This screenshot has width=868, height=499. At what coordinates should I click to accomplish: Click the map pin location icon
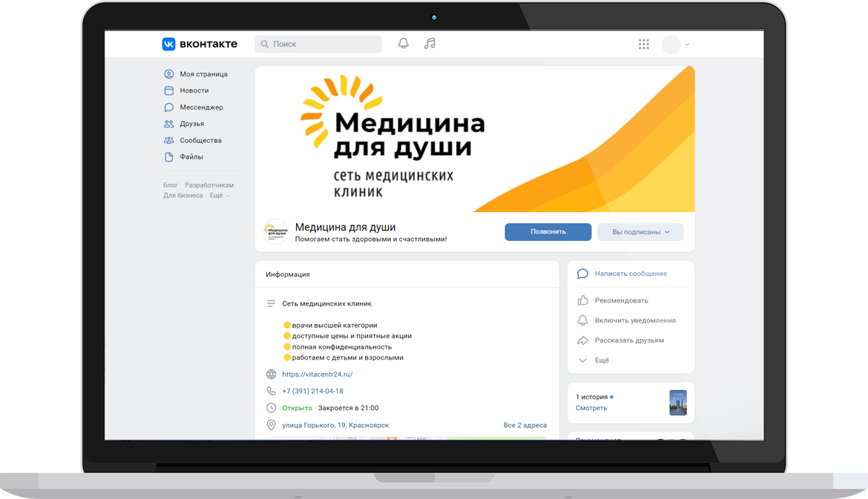point(271,425)
